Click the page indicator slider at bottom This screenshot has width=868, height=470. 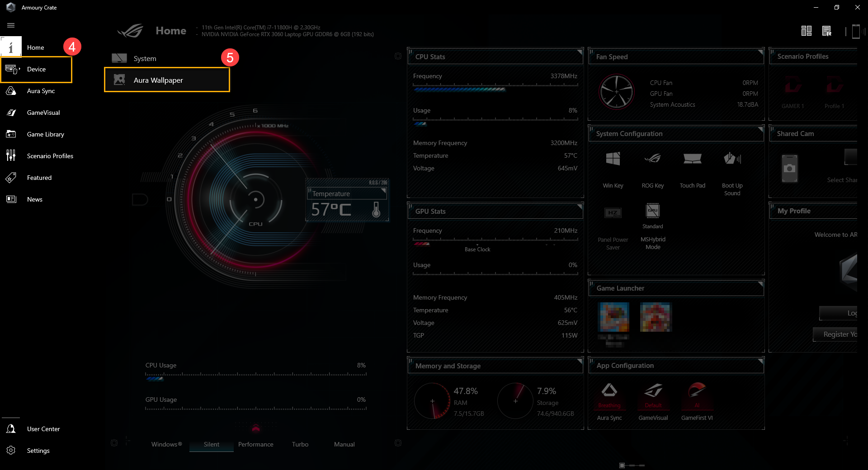click(x=632, y=465)
